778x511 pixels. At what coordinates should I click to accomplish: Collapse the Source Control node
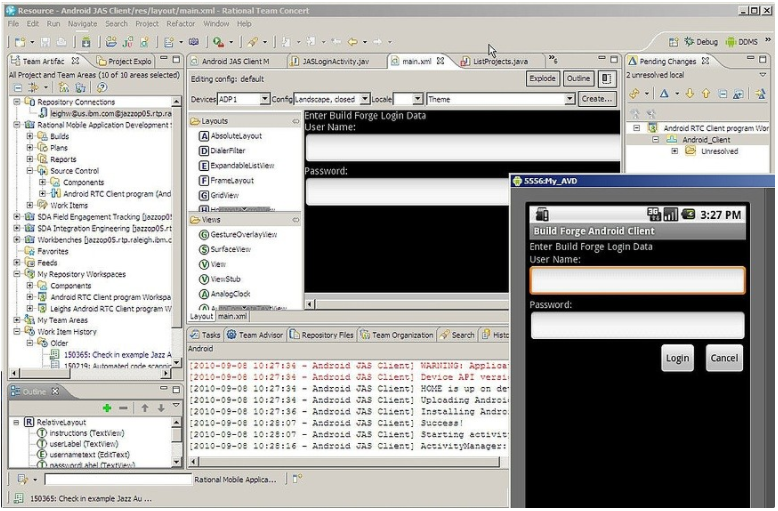30,171
